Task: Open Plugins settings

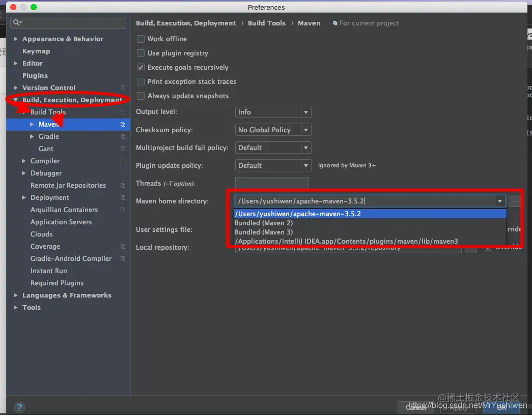Action: (x=35, y=76)
